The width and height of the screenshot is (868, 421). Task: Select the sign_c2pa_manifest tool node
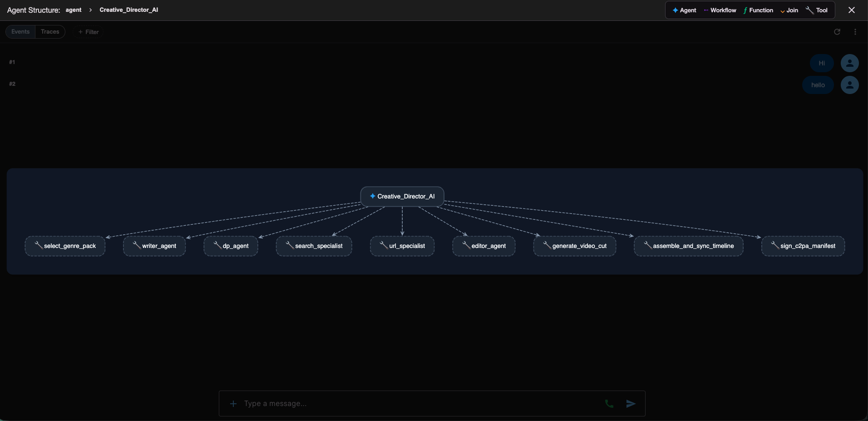tap(803, 246)
